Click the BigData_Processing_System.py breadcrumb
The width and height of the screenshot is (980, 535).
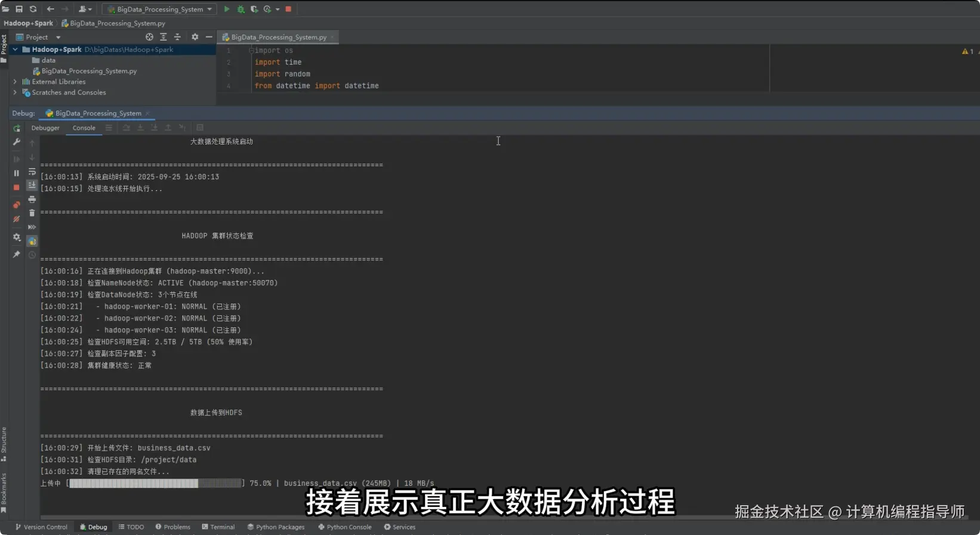(113, 23)
